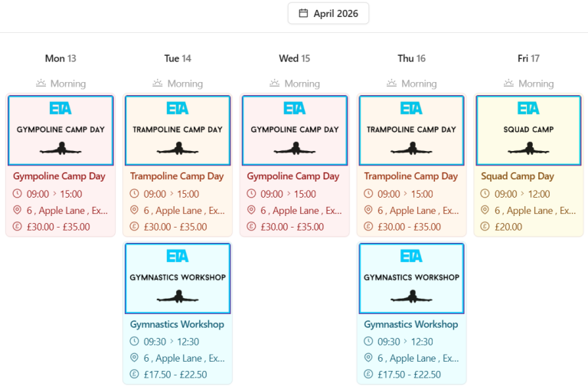Click the pound price icon on Squad Camp Day
The image size is (588, 390).
(x=485, y=227)
